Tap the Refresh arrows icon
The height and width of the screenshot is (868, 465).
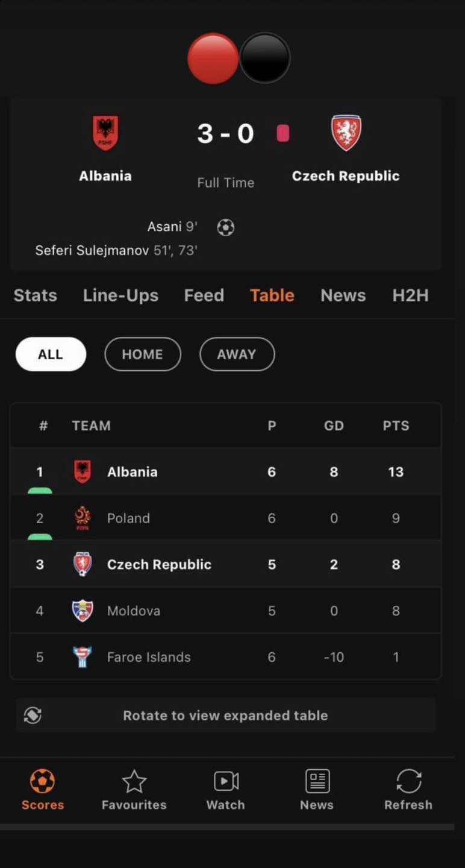pos(408,781)
